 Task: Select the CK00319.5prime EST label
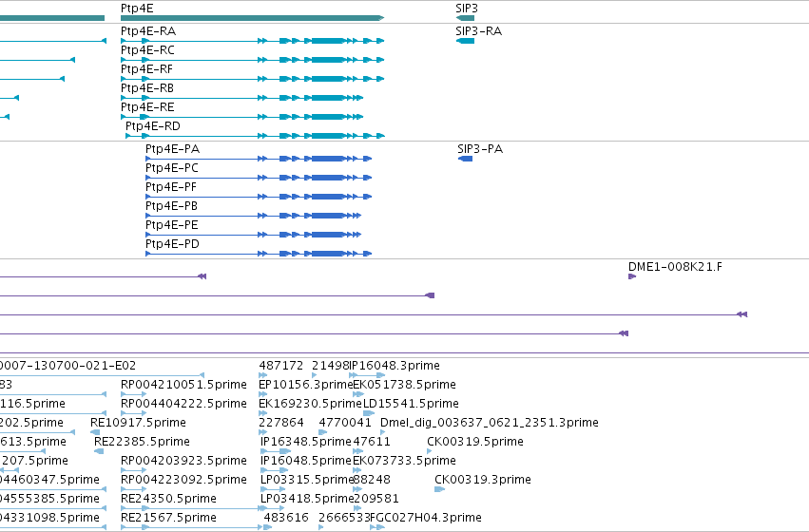[x=475, y=443]
